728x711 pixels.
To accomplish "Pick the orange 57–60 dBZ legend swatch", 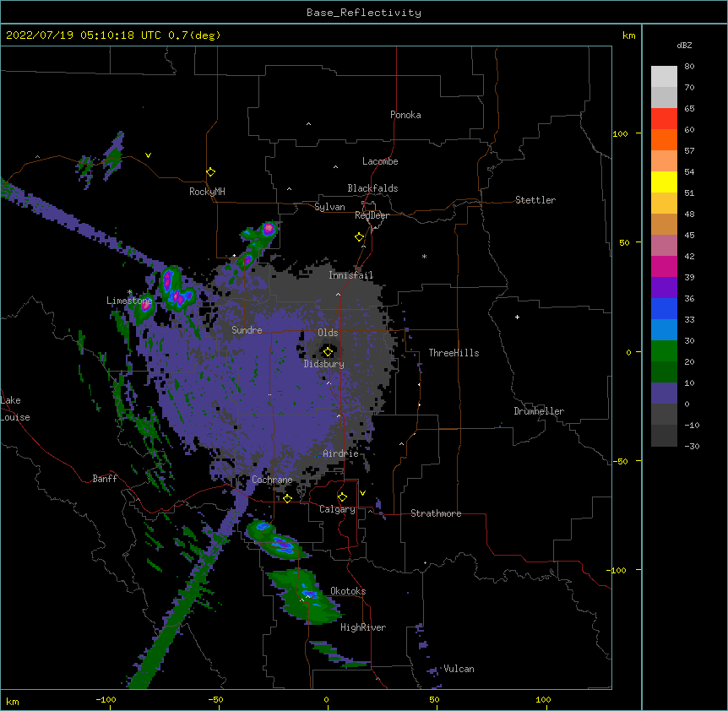I will tap(664, 139).
